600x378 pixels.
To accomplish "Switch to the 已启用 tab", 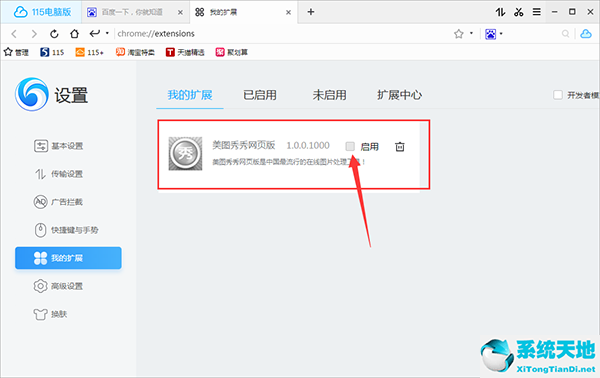I will [x=260, y=95].
